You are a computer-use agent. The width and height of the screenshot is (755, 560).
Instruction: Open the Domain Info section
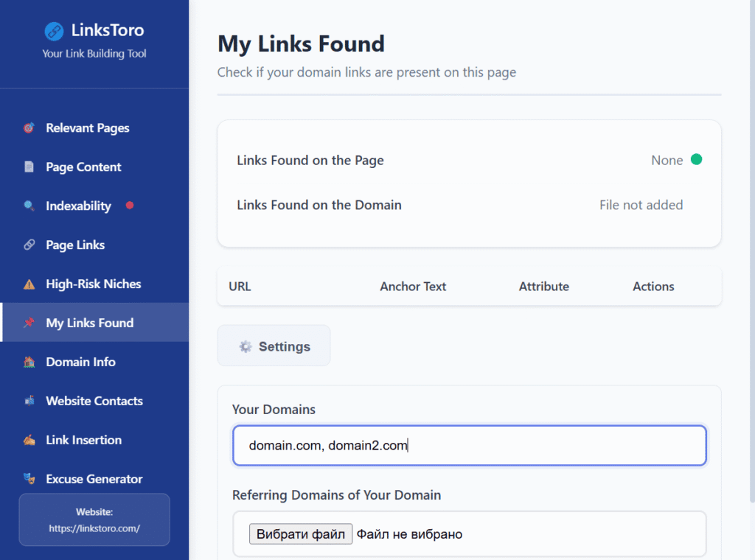(80, 363)
